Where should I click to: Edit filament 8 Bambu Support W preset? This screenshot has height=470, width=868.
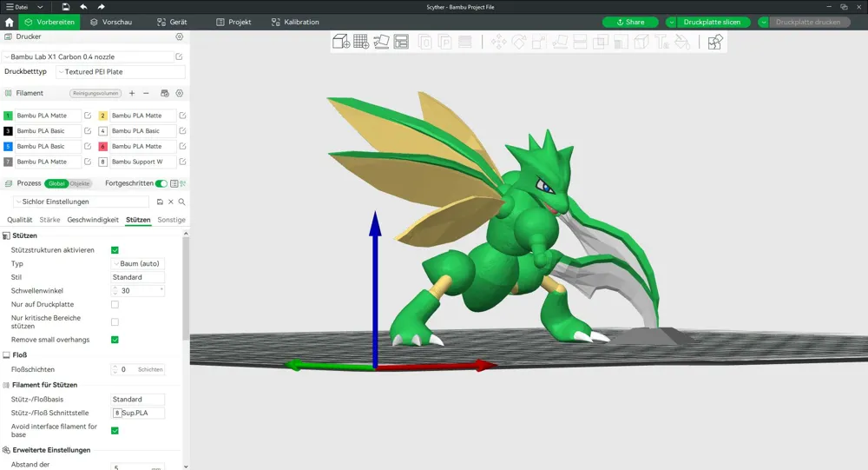pyautogui.click(x=182, y=162)
